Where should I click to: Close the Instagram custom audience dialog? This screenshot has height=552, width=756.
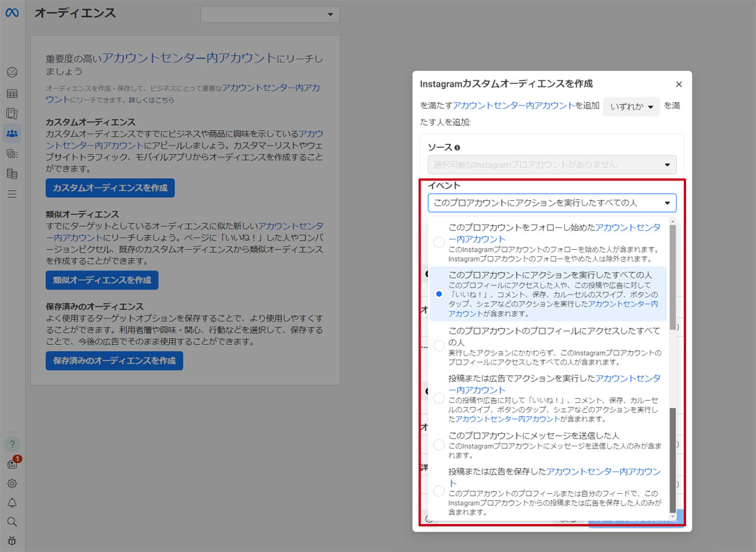click(678, 84)
